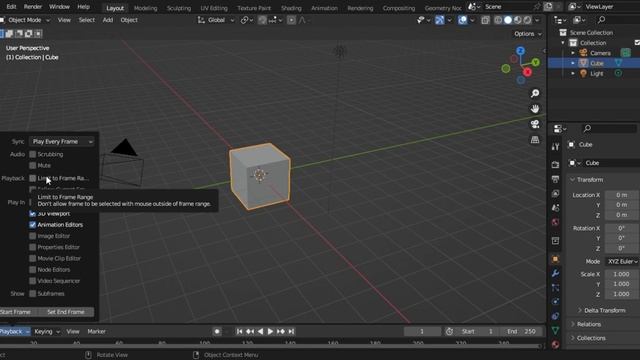Collapse the Transform panel
Screen dimensions: 640x360
(587, 180)
